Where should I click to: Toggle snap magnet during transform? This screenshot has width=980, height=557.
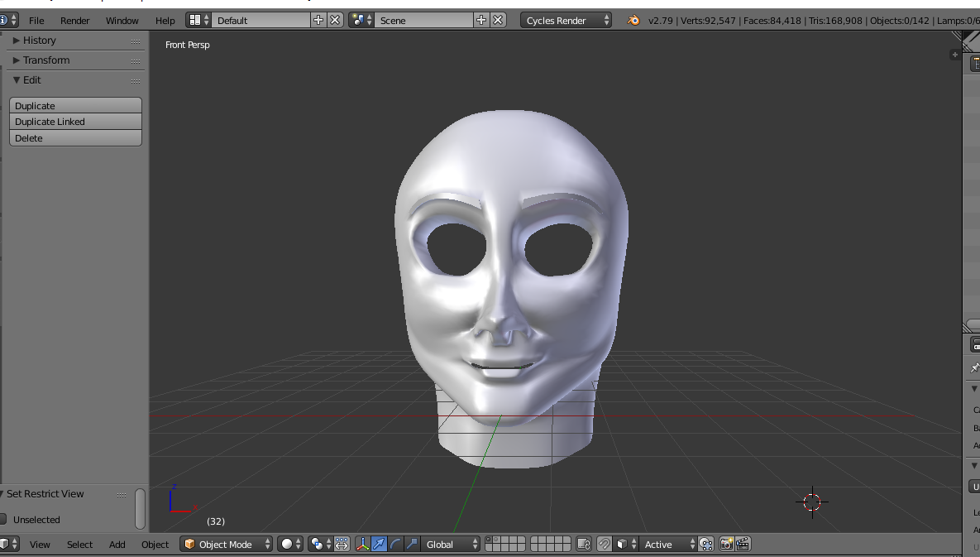pyautogui.click(x=605, y=544)
